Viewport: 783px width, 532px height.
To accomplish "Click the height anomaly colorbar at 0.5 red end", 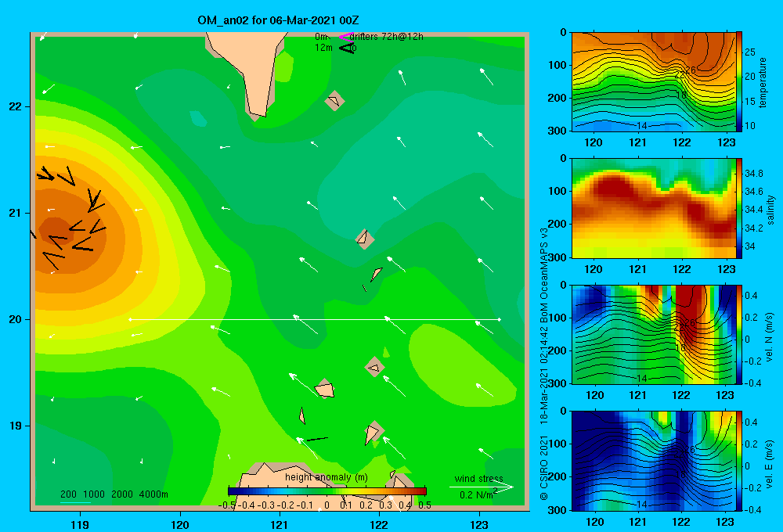I will [x=423, y=491].
